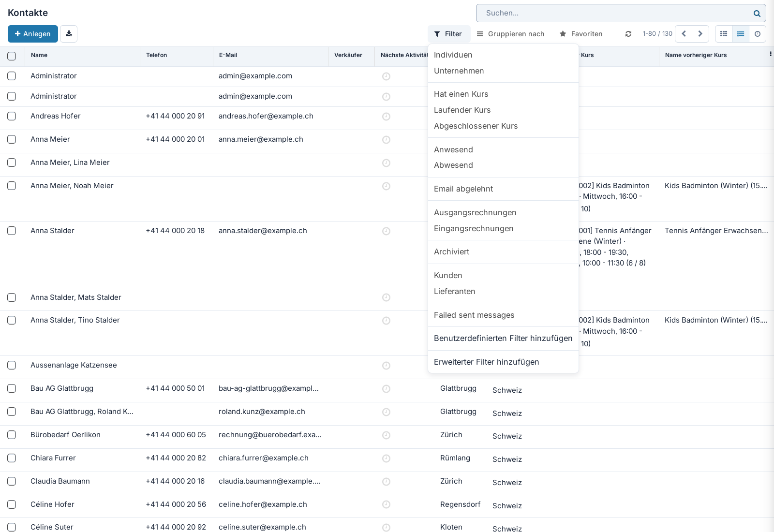Select checkbox of row Anna Meier
774x532 pixels.
click(12, 139)
